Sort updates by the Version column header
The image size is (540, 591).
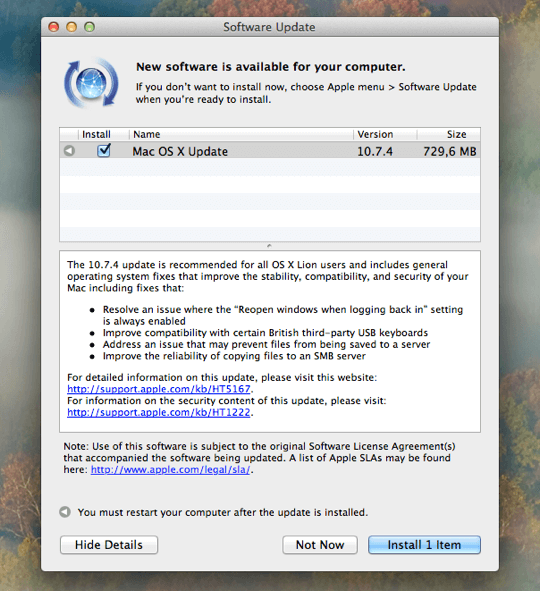385,134
